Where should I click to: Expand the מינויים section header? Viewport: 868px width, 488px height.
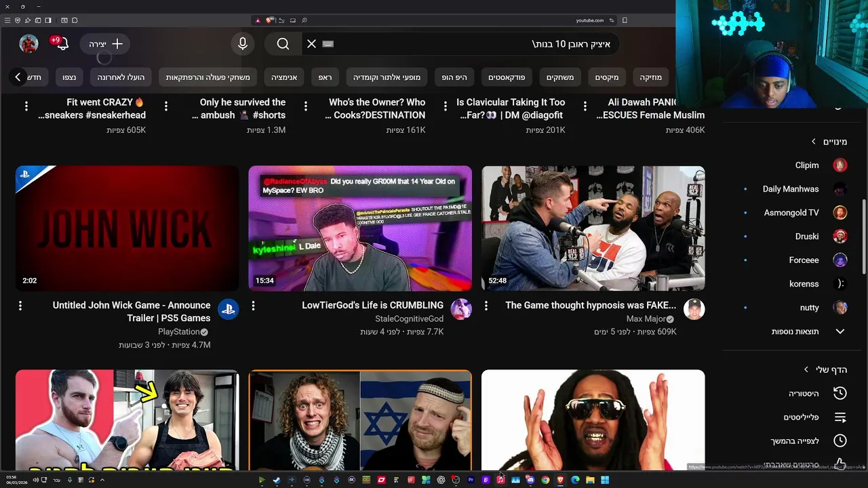pyautogui.click(x=829, y=142)
